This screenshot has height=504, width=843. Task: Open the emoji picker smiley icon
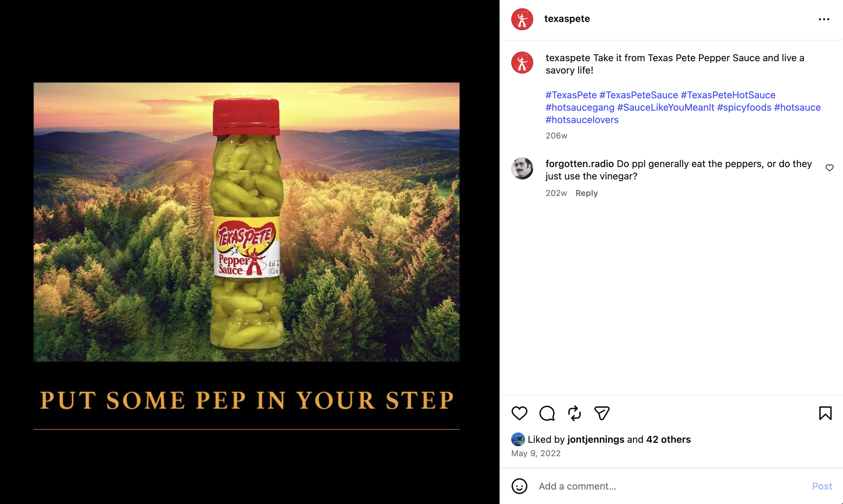(x=519, y=486)
